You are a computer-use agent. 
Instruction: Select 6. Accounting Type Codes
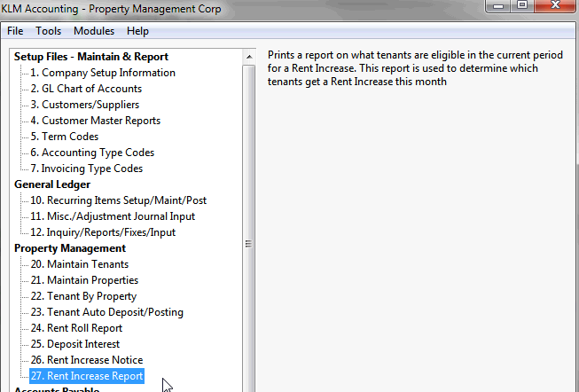point(92,153)
